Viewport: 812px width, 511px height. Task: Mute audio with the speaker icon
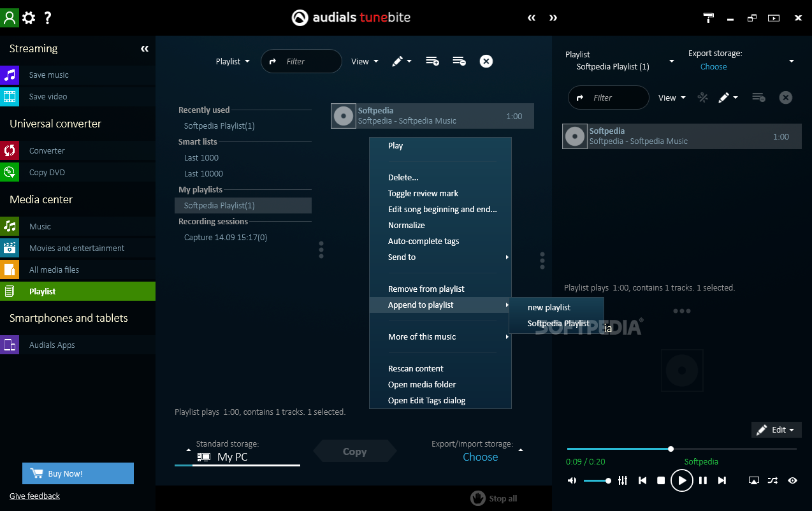click(572, 481)
